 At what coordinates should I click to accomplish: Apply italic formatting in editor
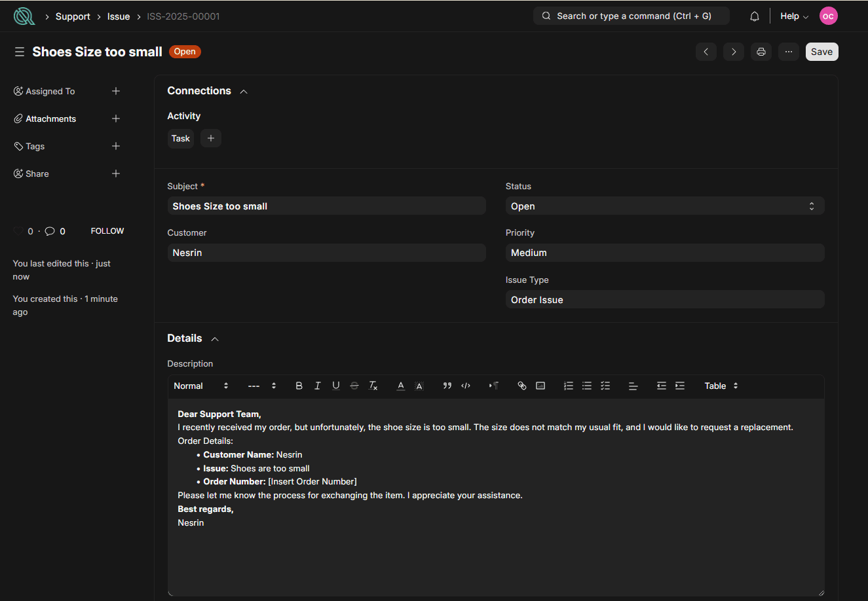(318, 386)
